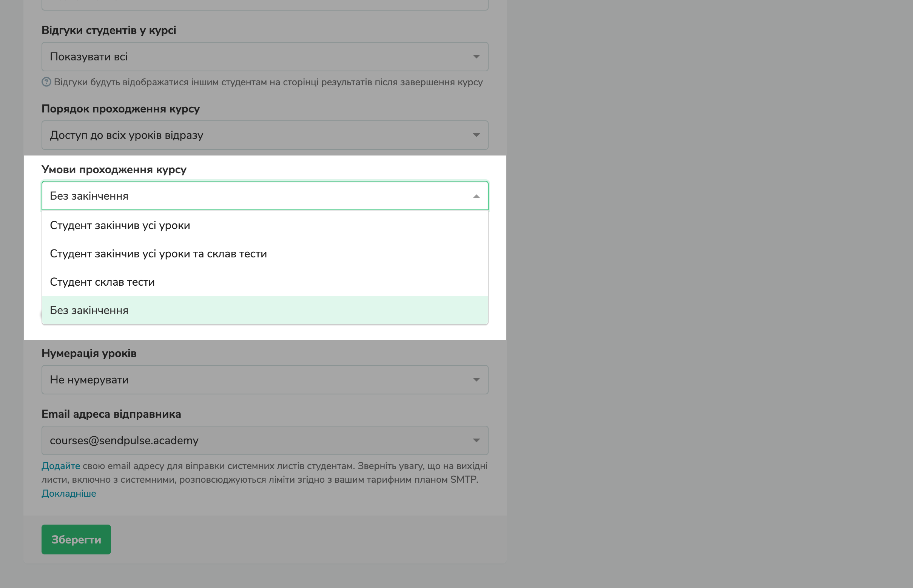913x588 pixels.
Task: Collapse list using the Без закінчення up-arrow
Action: pyautogui.click(x=476, y=196)
